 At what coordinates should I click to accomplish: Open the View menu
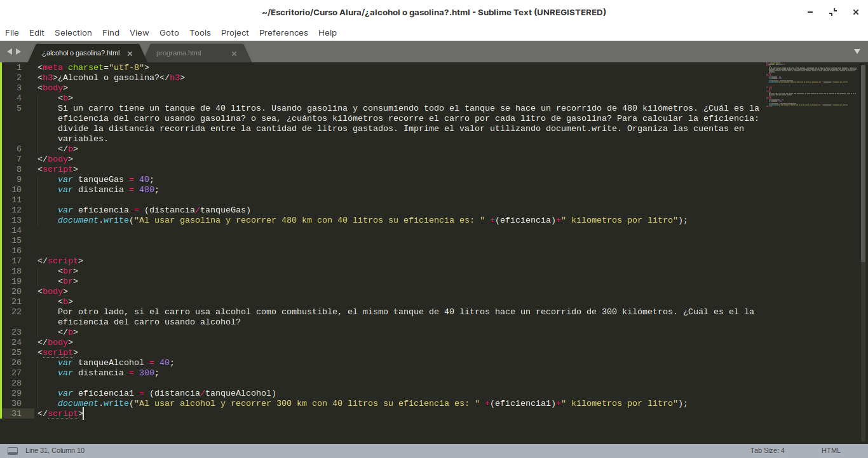pyautogui.click(x=139, y=32)
